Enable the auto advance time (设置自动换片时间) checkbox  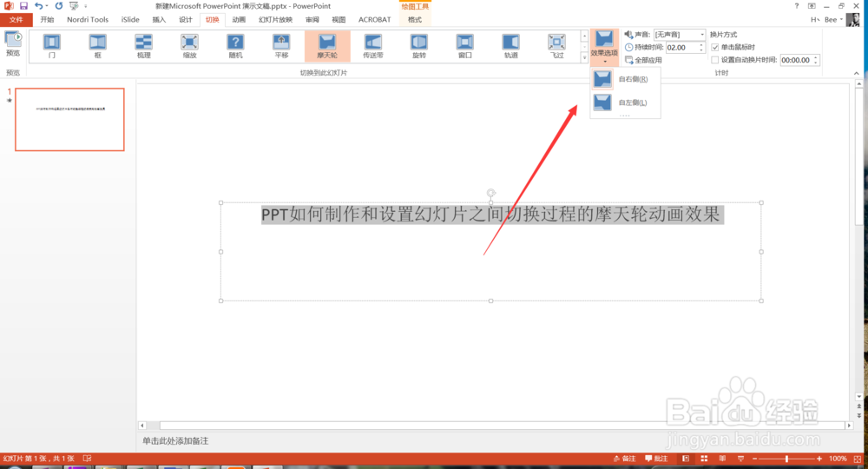[x=714, y=60]
